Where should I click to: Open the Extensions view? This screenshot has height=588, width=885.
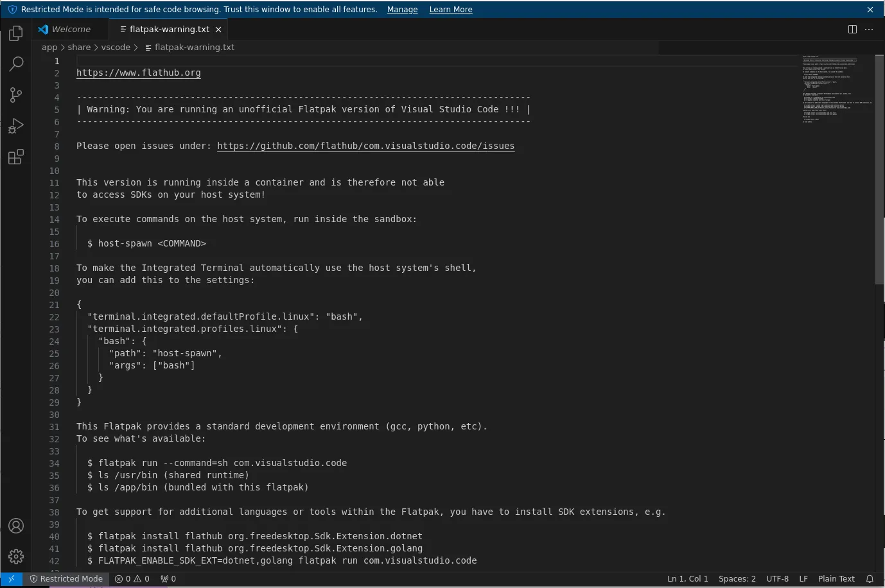(x=16, y=157)
